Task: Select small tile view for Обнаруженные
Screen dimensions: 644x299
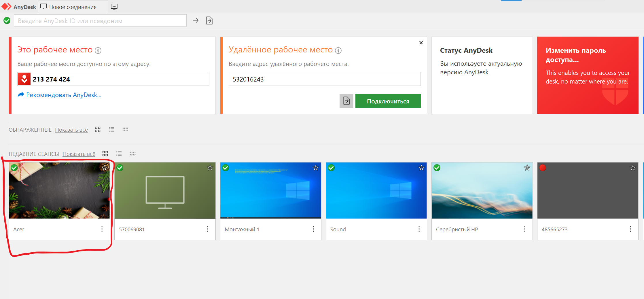Action: [125, 129]
